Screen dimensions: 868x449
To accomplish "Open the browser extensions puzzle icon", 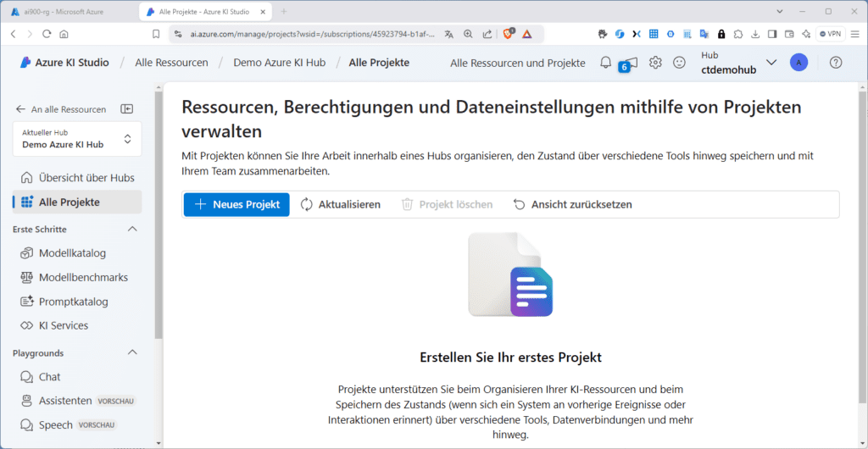I will point(738,34).
